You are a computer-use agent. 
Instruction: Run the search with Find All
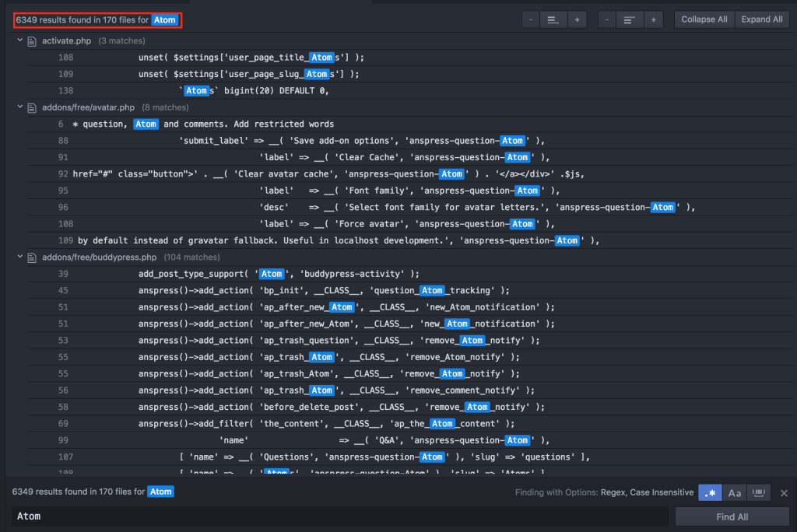click(732, 516)
